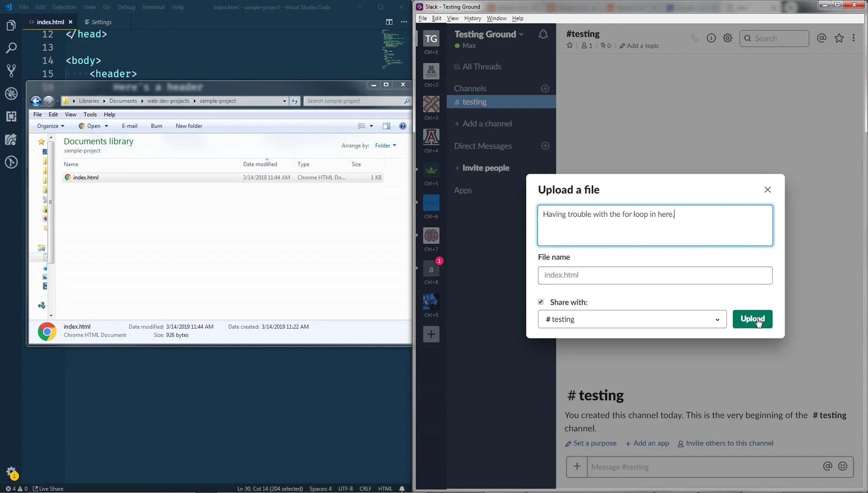Close the Upload a file dialog

(768, 190)
